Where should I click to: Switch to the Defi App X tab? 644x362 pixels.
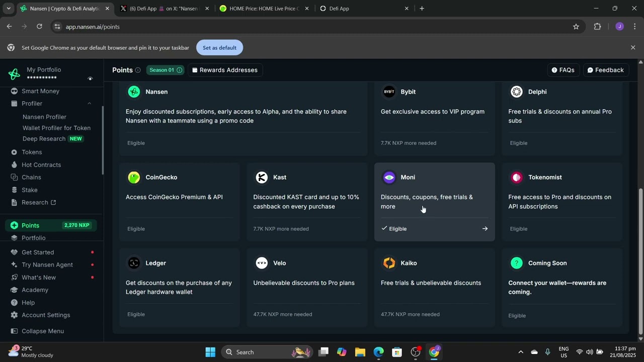coord(165,9)
